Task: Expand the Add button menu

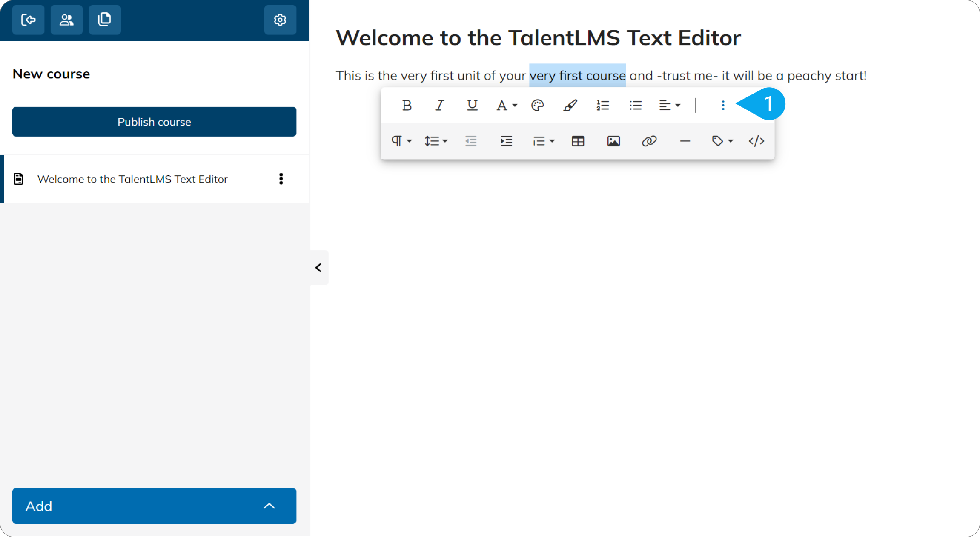Action: pos(154,506)
